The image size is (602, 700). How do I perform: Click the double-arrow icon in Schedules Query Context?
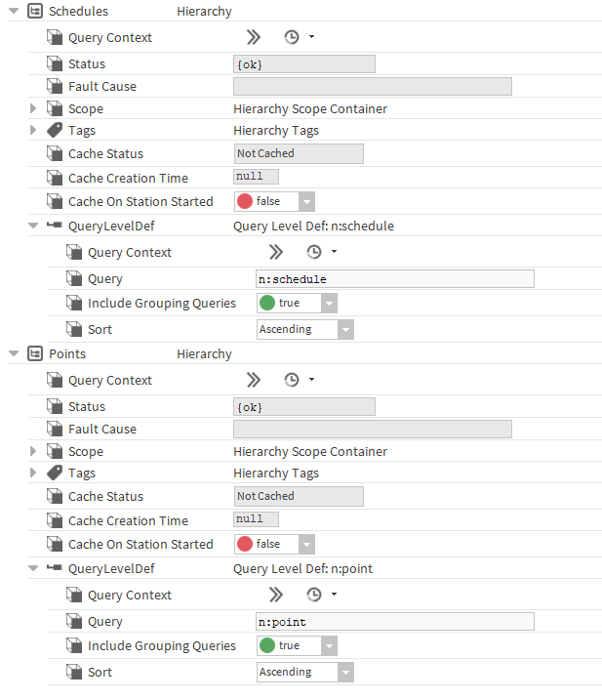click(254, 37)
